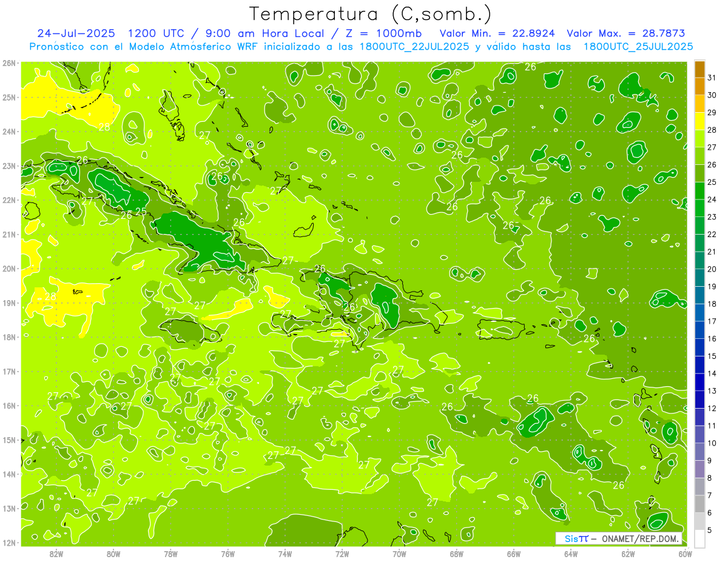Click the 12N latitude axis label

tap(9, 543)
